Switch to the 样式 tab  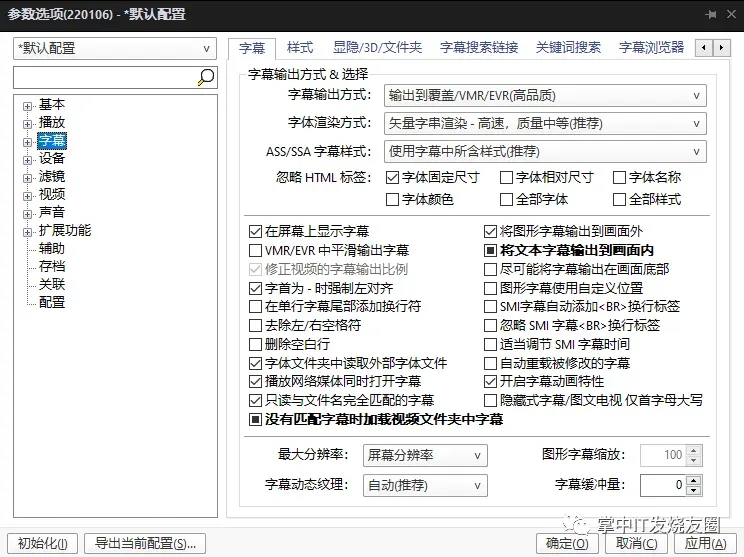[300, 47]
